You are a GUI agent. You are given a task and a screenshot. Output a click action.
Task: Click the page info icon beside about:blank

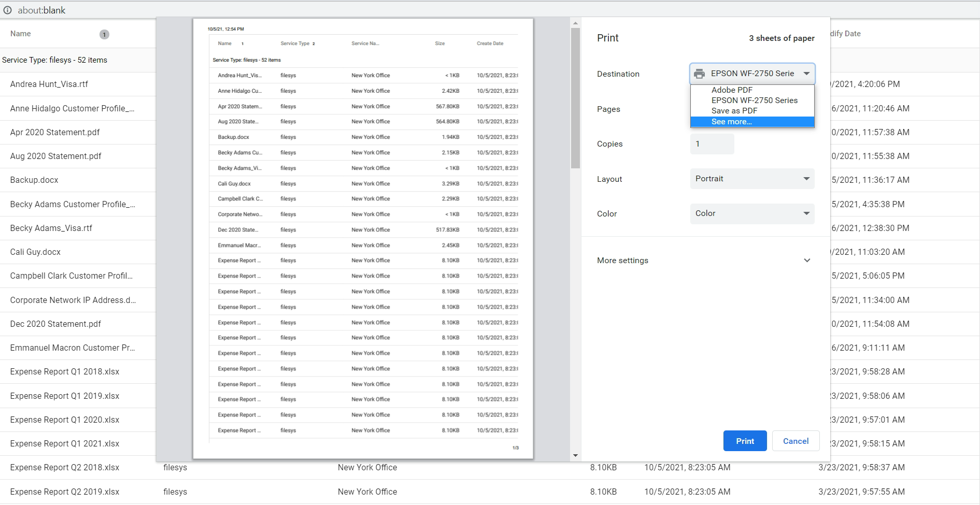tap(8, 10)
